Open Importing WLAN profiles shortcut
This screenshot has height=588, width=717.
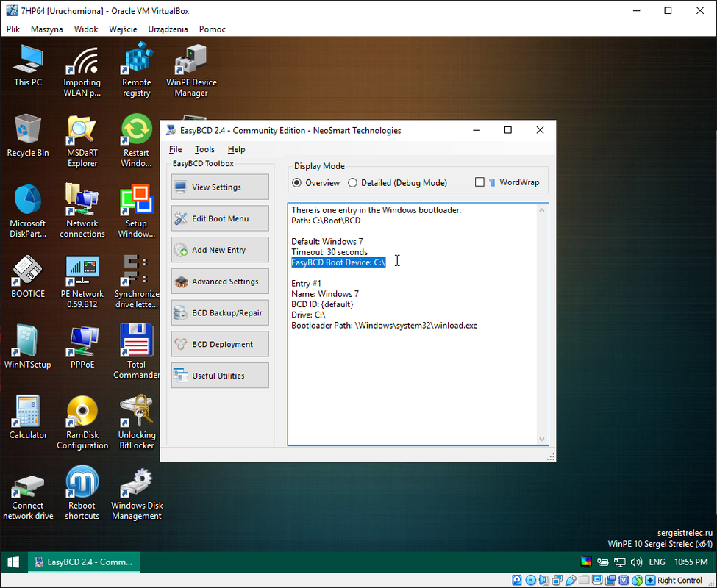(x=82, y=71)
